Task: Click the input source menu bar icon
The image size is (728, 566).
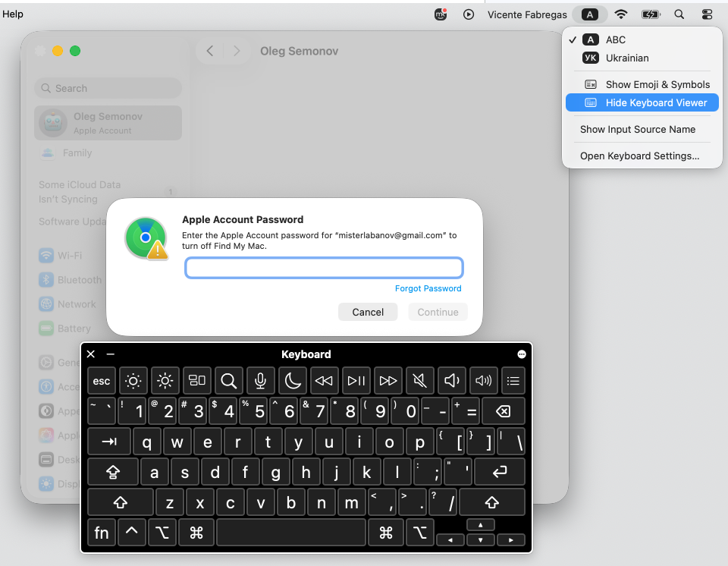Action: click(x=590, y=14)
